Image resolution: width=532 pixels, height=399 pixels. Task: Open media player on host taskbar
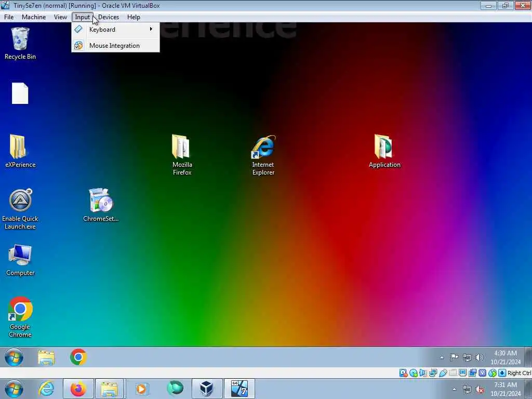coord(141,389)
